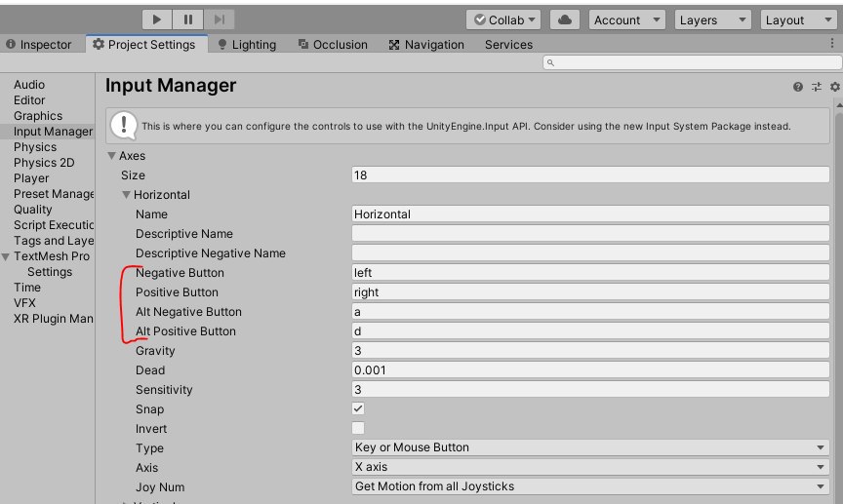Click the Alt Negative Button field

590,312
